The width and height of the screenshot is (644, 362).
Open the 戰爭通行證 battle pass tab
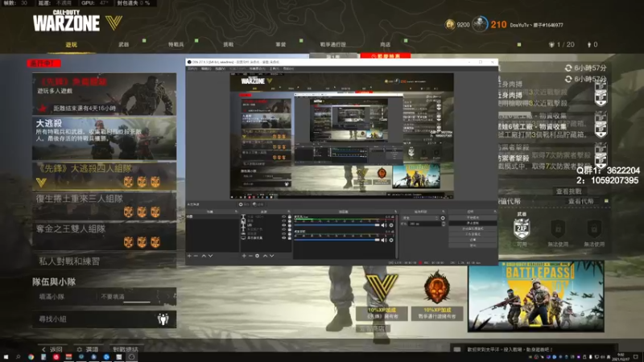[x=332, y=44]
